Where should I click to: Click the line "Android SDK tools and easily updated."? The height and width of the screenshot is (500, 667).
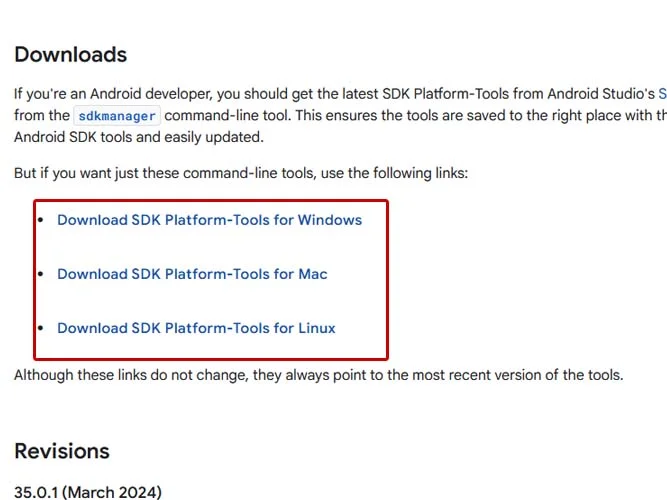tap(139, 137)
